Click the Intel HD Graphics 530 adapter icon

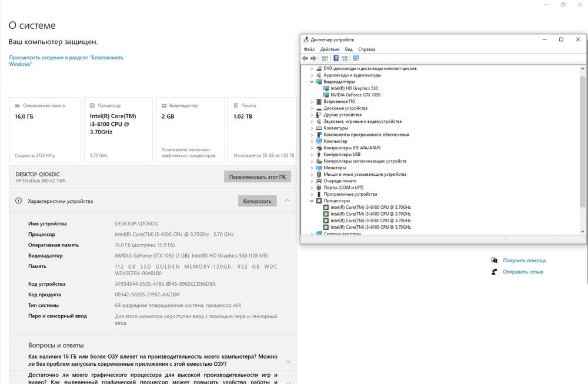click(x=326, y=88)
